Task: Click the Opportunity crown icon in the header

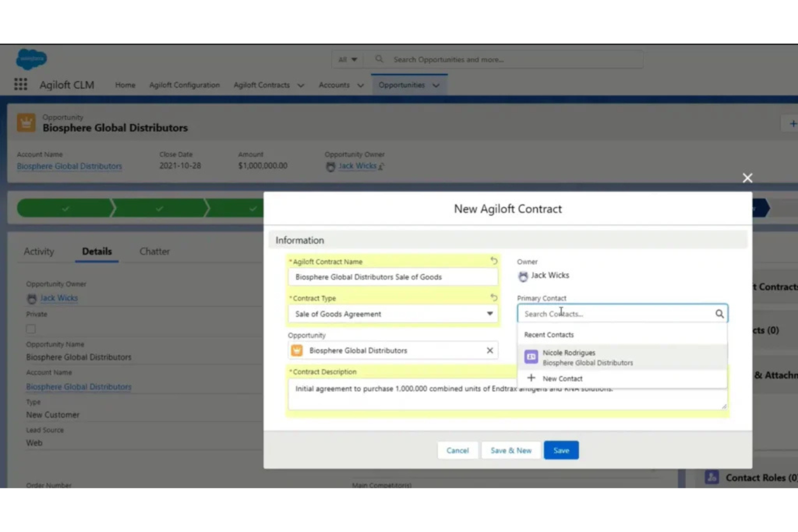Action: 26,122
